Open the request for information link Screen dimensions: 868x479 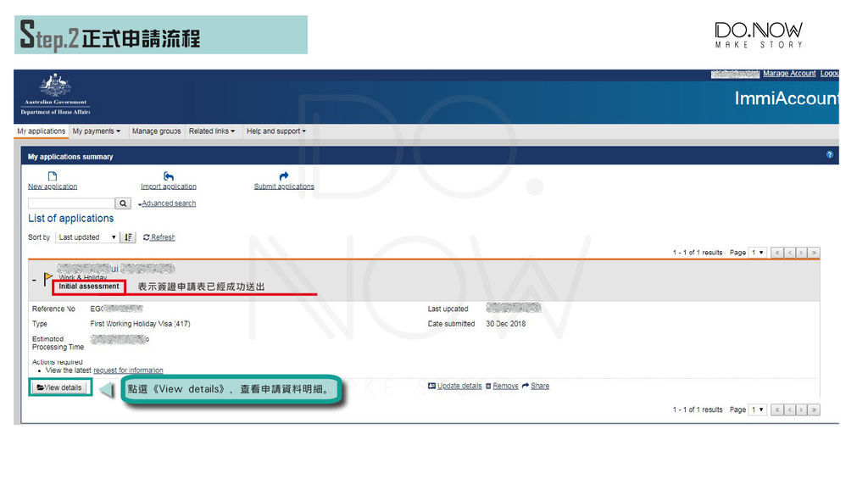tap(129, 370)
